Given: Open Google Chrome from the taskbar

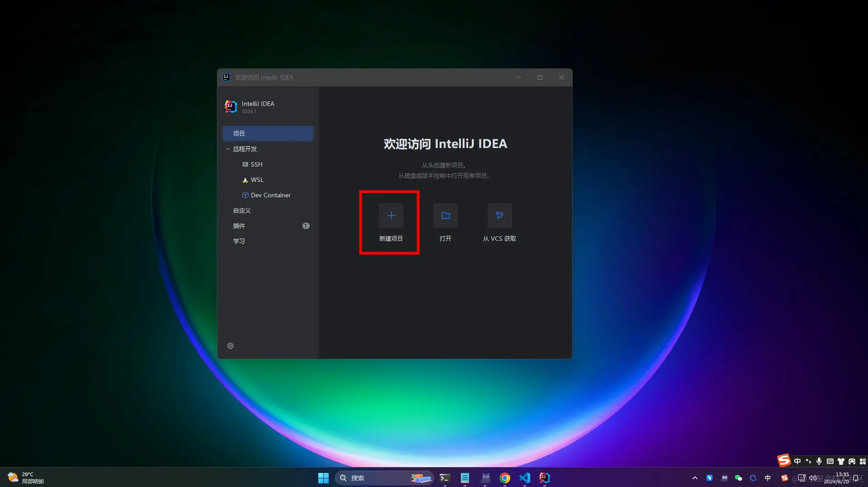Looking at the screenshot, I should point(505,478).
